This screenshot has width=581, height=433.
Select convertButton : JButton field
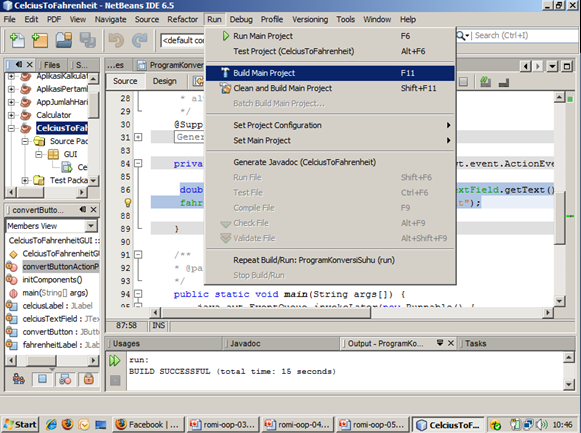61,332
